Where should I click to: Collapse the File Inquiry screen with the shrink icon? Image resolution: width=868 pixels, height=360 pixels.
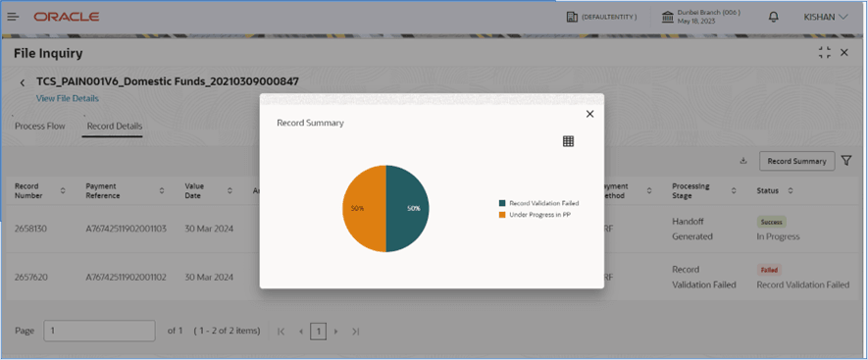click(825, 53)
